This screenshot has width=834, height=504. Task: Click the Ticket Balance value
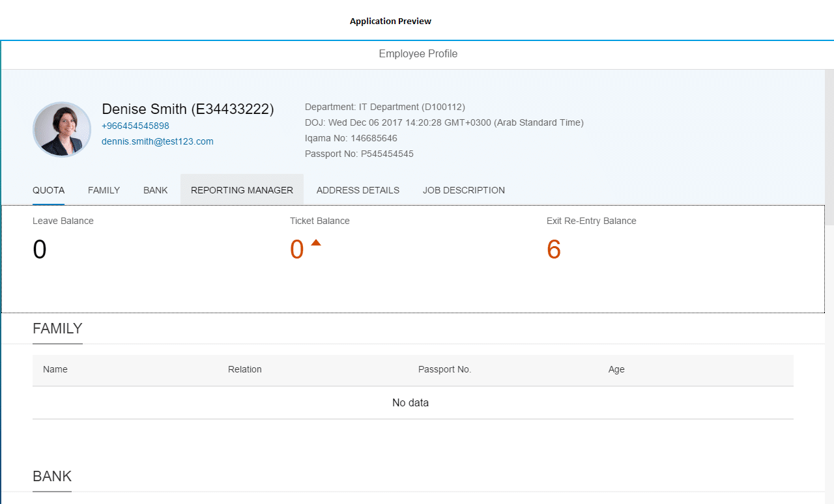click(297, 250)
